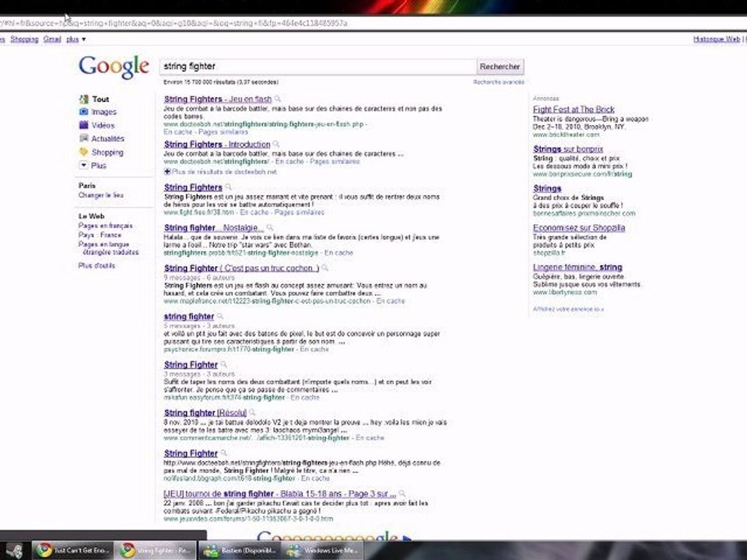Open the 'Recherche avancée' link
747x560 pixels.
[498, 82]
